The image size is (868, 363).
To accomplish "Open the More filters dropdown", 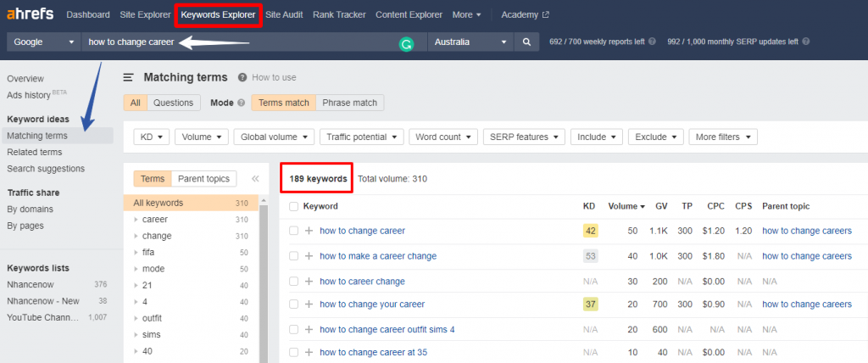I will click(723, 137).
